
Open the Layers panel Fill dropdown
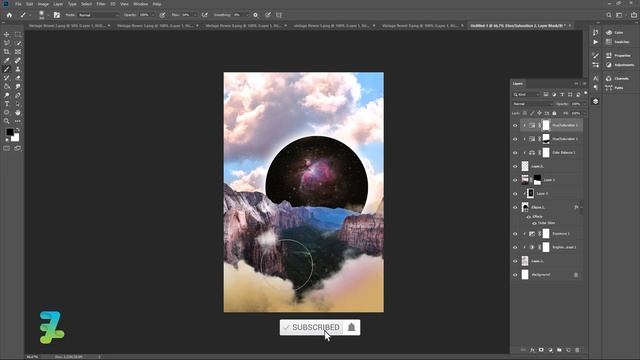[x=584, y=113]
